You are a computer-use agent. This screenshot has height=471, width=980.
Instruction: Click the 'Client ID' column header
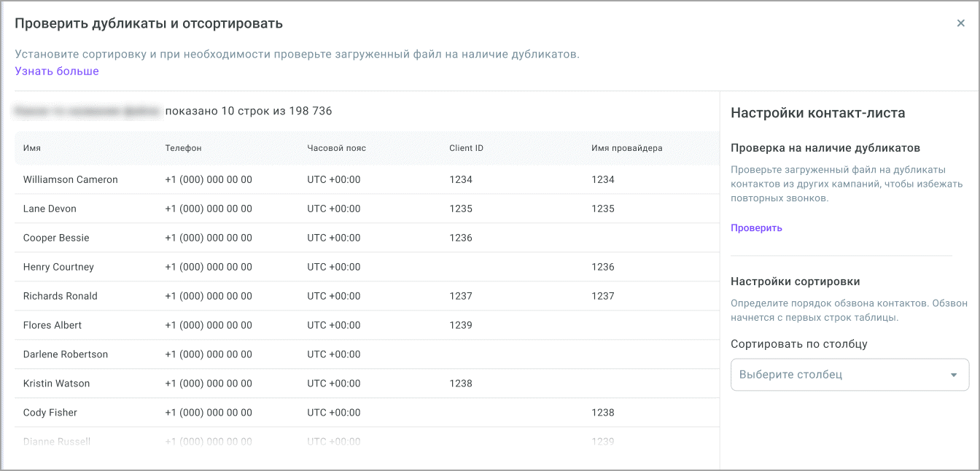466,148
